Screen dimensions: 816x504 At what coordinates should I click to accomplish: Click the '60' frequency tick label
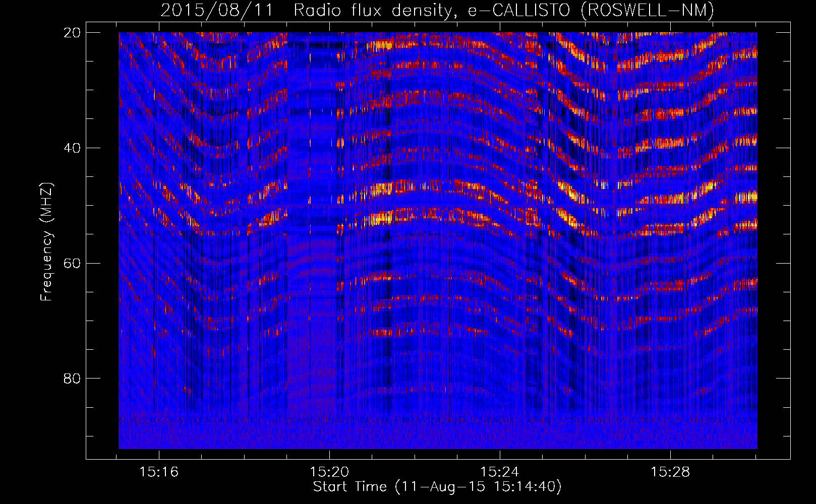pyautogui.click(x=72, y=264)
